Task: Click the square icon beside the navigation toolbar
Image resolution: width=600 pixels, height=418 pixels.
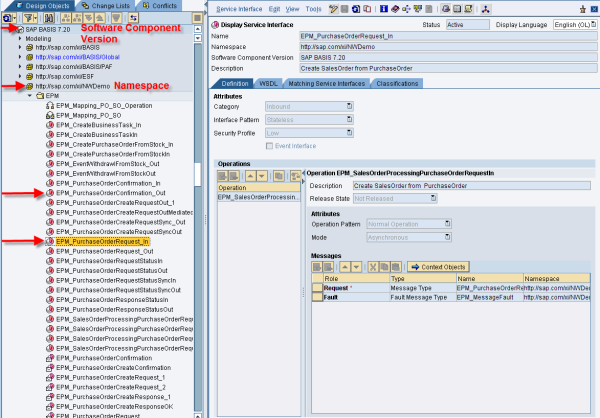Action: point(197,18)
